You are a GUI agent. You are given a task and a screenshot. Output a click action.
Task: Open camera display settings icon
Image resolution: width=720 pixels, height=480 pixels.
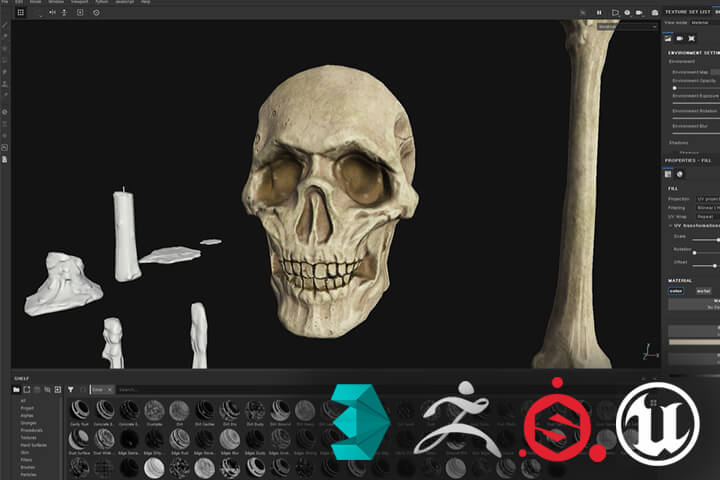coord(680,39)
